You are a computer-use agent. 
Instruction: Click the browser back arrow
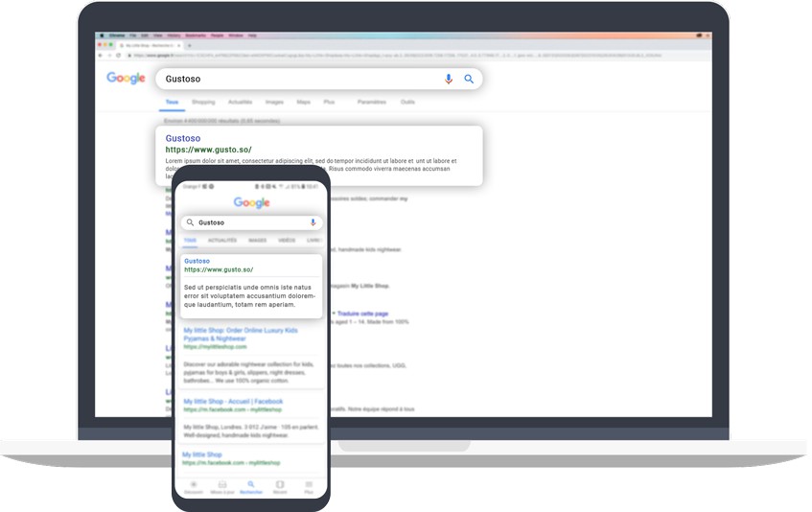101,56
